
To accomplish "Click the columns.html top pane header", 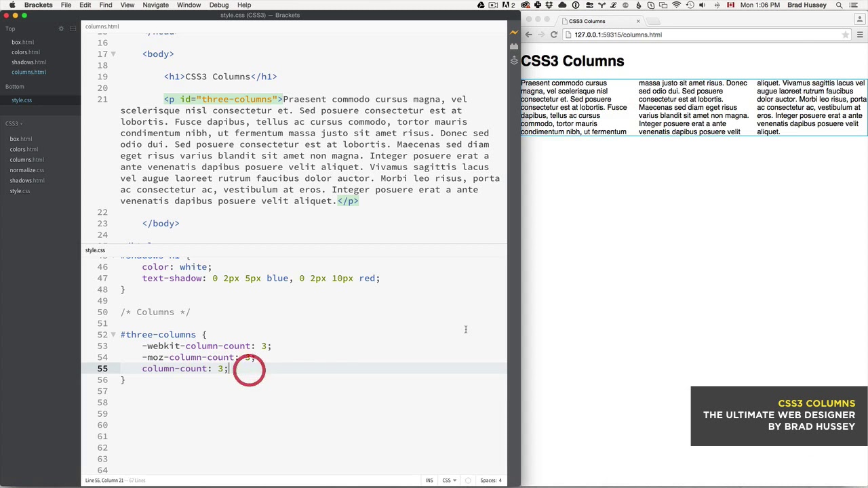I will tap(102, 26).
